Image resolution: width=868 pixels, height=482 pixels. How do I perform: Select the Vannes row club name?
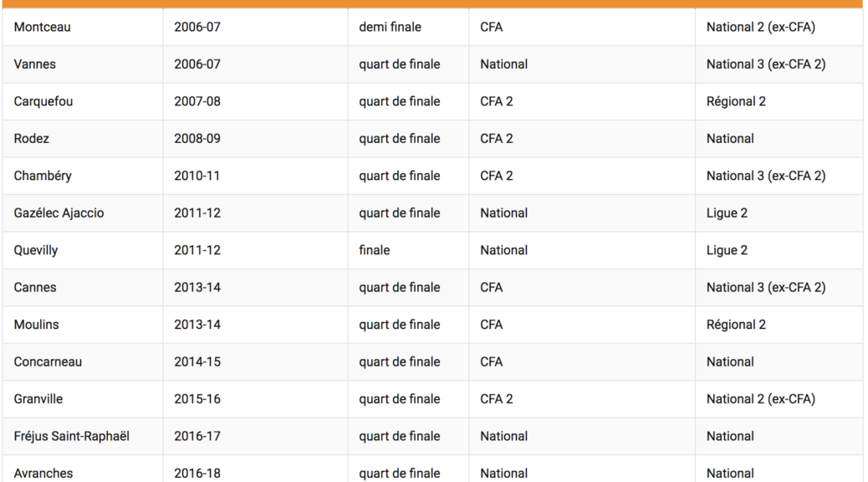pos(36,64)
